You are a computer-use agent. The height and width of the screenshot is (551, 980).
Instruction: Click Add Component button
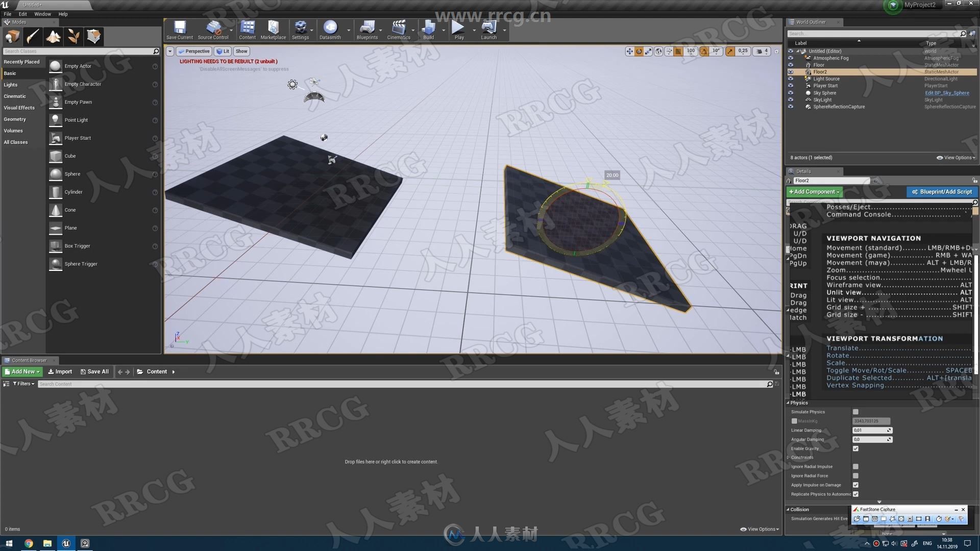point(814,191)
